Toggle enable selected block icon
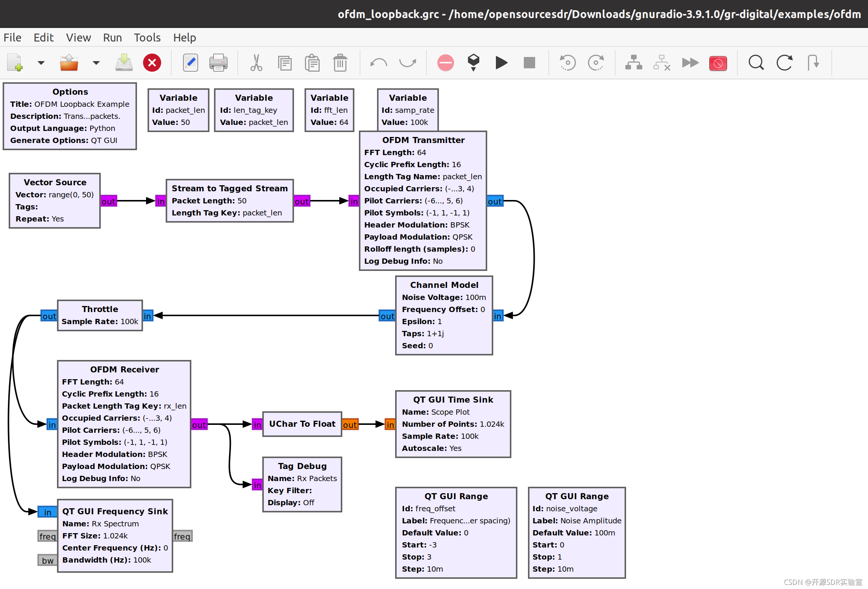This screenshot has height=589, width=868. 633,63
